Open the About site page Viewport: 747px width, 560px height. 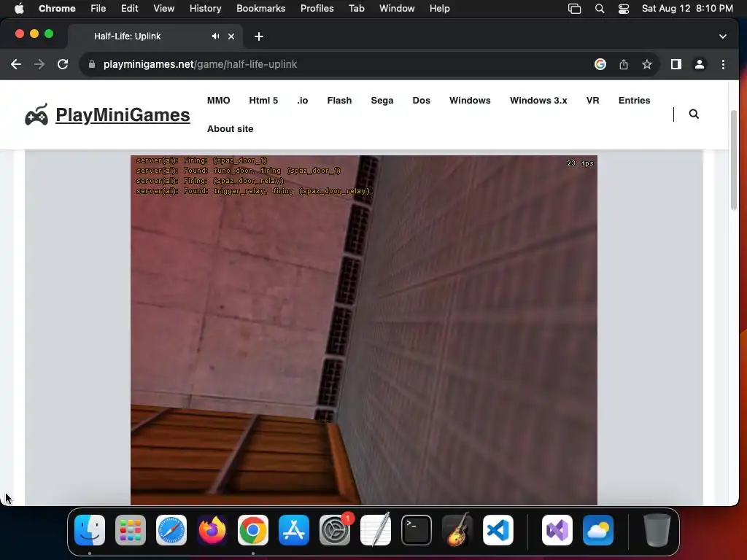point(230,129)
